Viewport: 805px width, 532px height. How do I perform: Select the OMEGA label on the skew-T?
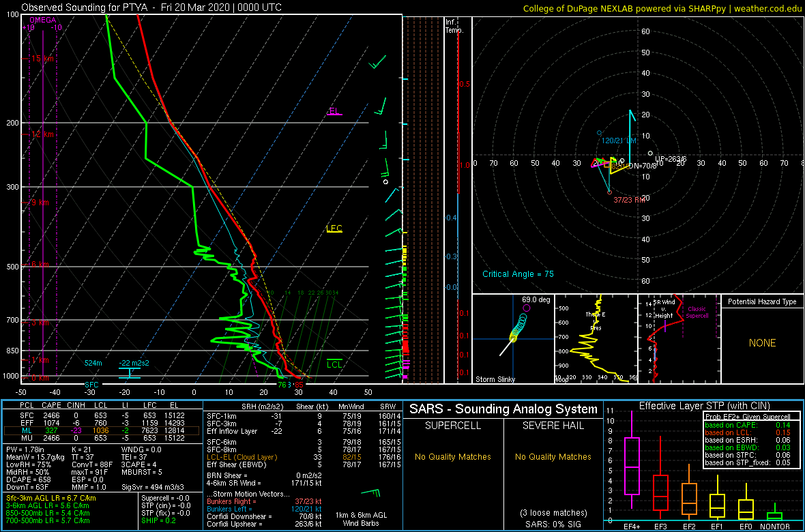click(x=42, y=20)
